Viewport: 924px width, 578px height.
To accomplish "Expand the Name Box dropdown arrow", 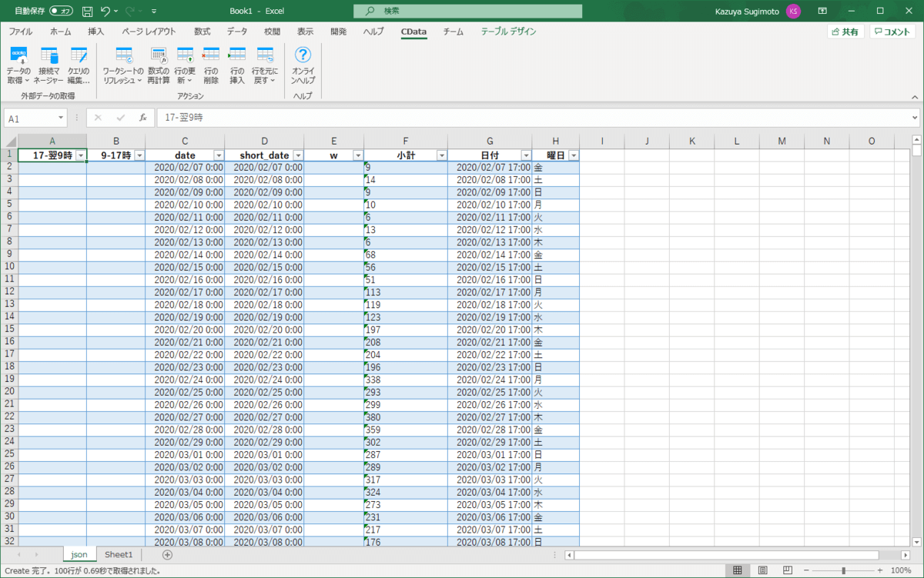I will point(61,119).
